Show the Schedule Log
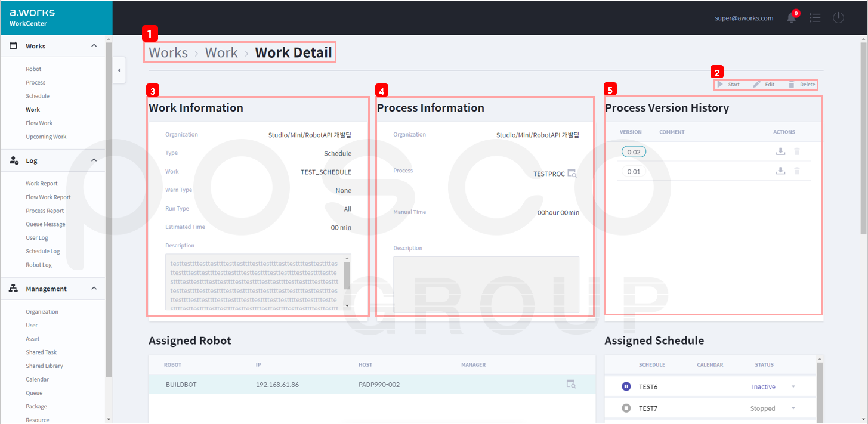 (43, 252)
